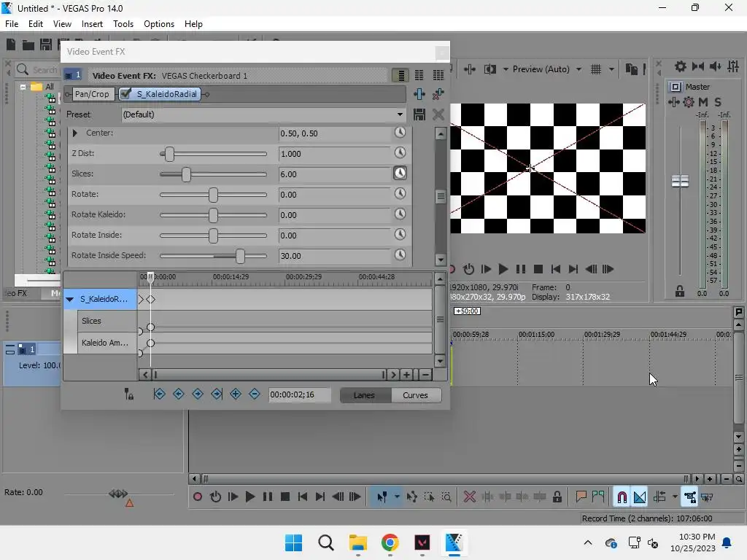The width and height of the screenshot is (747, 560).
Task: Go to next keyframe button
Action: pyautogui.click(x=198, y=394)
